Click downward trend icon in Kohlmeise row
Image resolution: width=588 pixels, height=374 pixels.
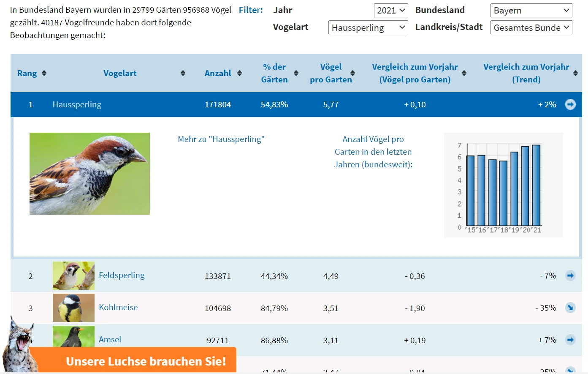[x=570, y=308]
